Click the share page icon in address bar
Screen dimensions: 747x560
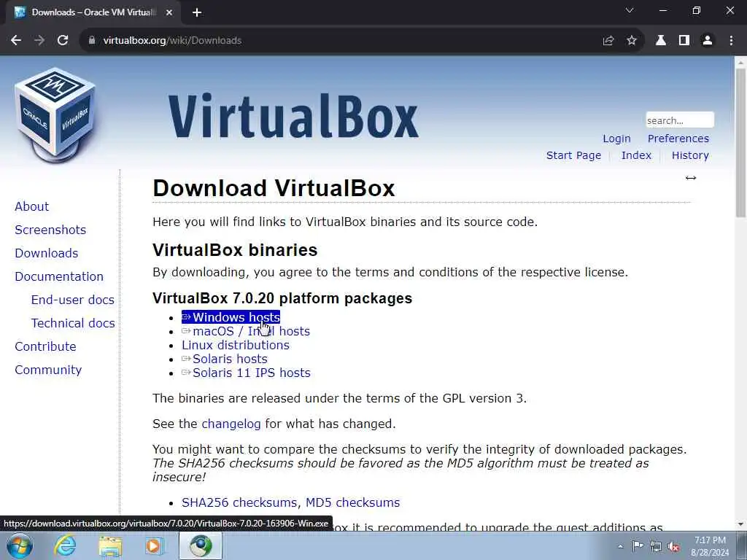(x=608, y=41)
